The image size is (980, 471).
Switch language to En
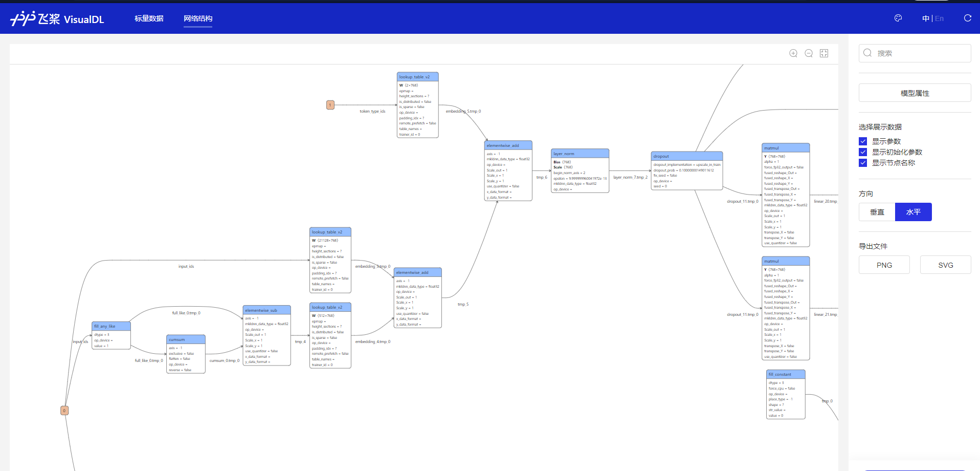pos(940,18)
